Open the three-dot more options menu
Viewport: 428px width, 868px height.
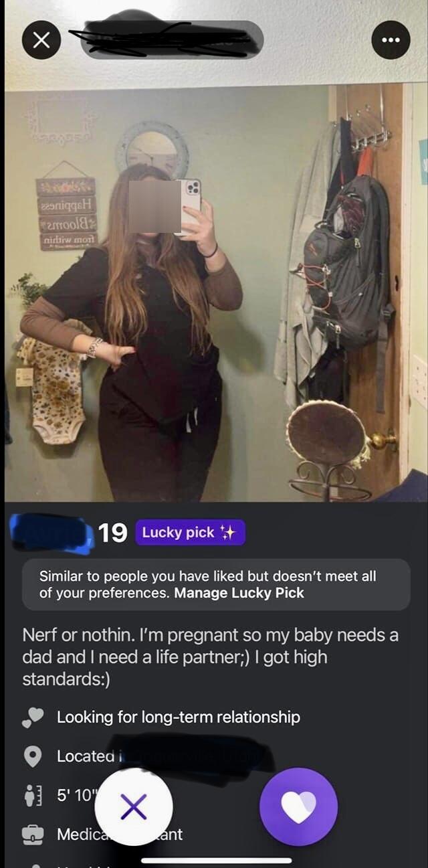pyautogui.click(x=391, y=40)
